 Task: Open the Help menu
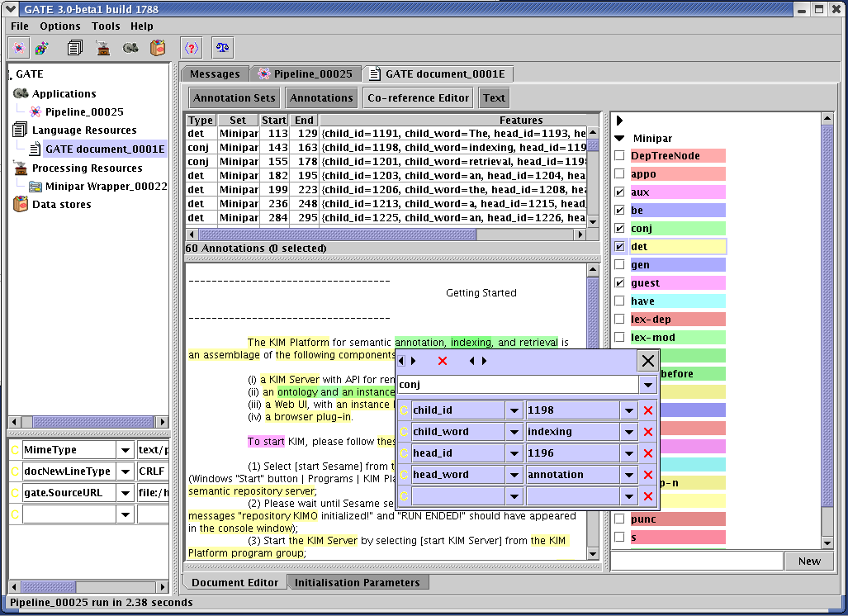click(142, 26)
